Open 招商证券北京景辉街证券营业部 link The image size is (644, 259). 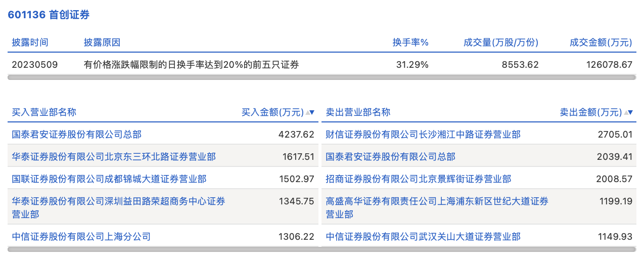[x=418, y=179]
